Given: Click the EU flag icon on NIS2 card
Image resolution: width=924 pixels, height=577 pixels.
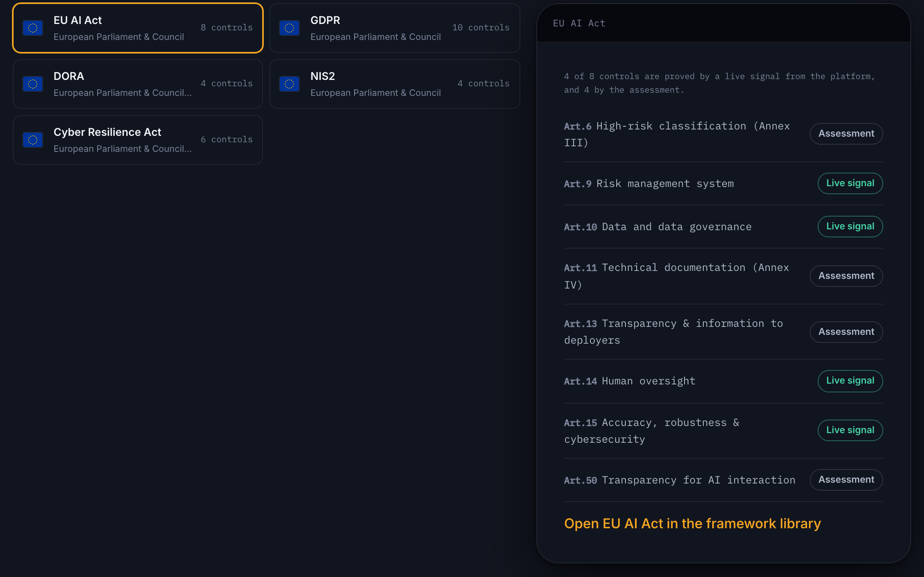Looking at the screenshot, I should click(289, 84).
